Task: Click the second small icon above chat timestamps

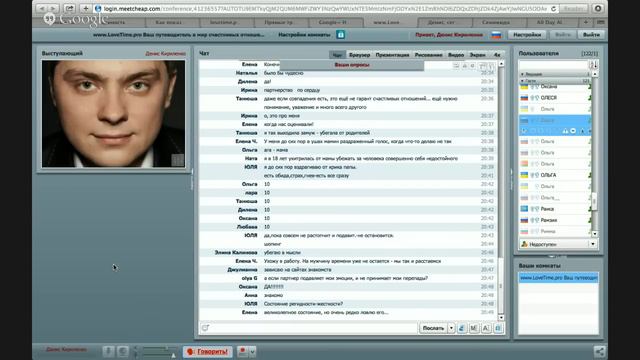Action: [464, 66]
